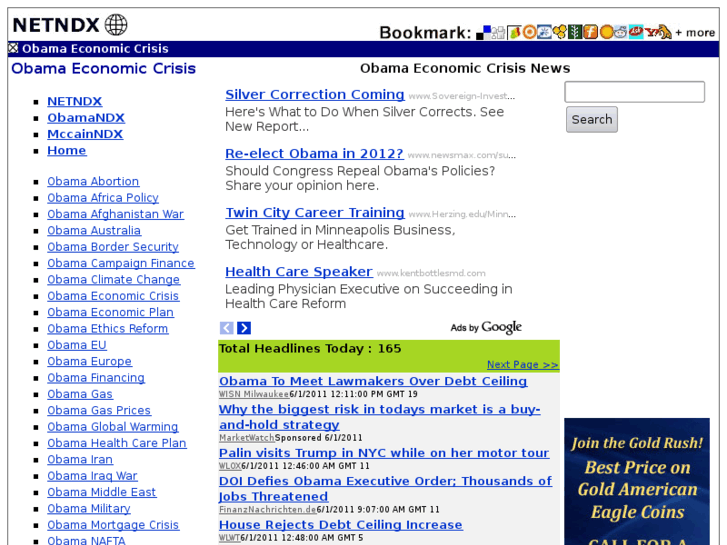Open the Obama Military topic
This screenshot has width=727, height=545.
(x=89, y=509)
